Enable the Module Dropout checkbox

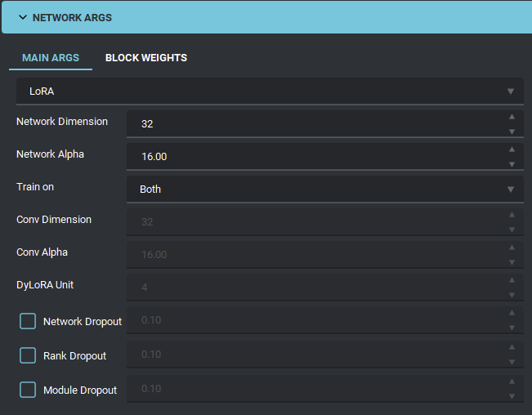pyautogui.click(x=28, y=390)
